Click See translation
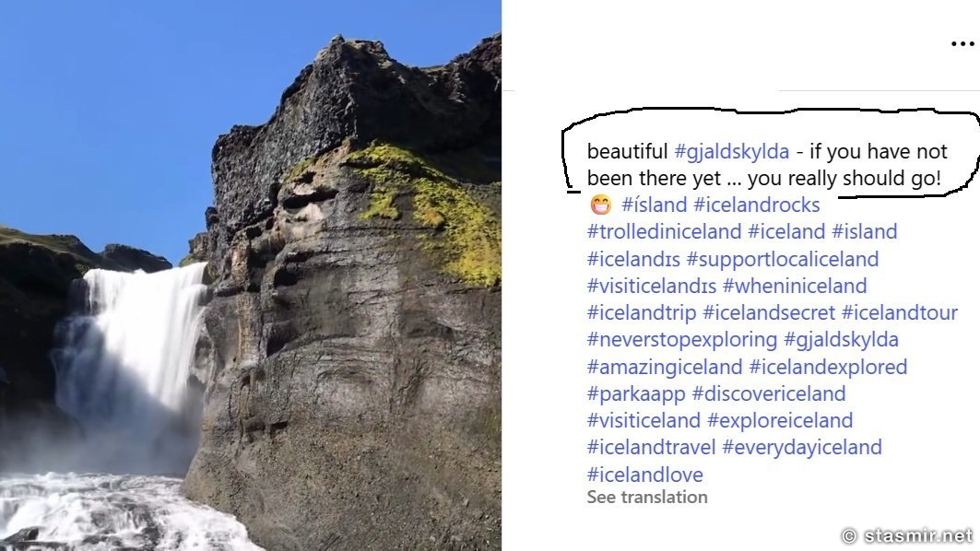Screen dimensions: 980x551 (647, 498)
